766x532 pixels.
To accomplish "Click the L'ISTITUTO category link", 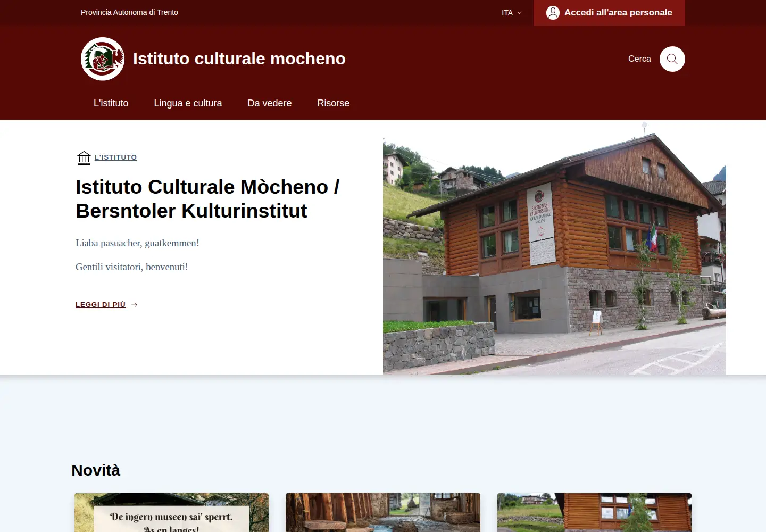I will coord(115,157).
